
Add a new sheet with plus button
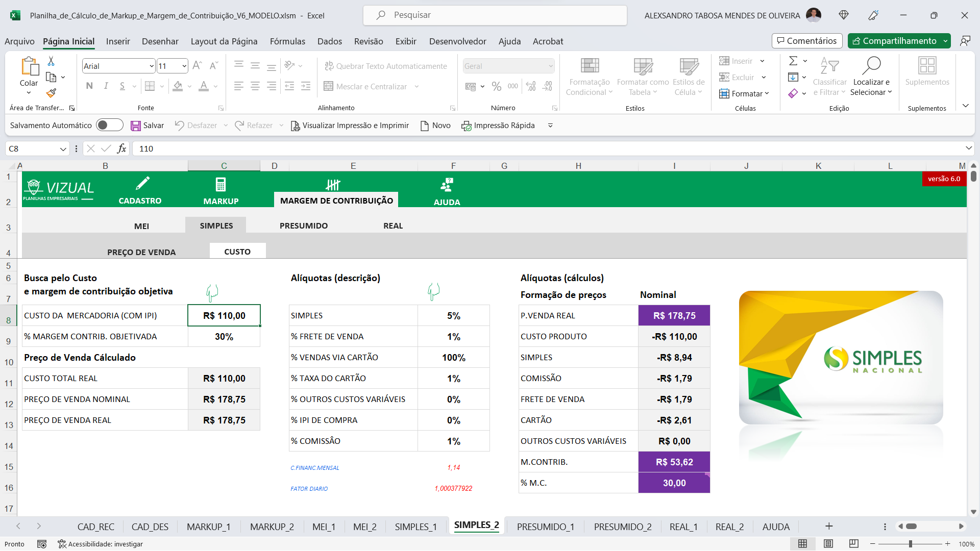point(829,526)
